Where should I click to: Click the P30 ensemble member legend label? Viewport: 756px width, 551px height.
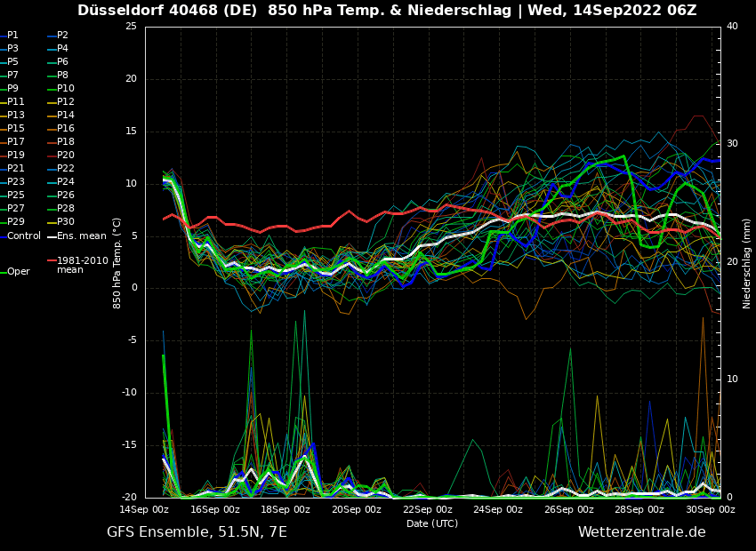(x=66, y=222)
